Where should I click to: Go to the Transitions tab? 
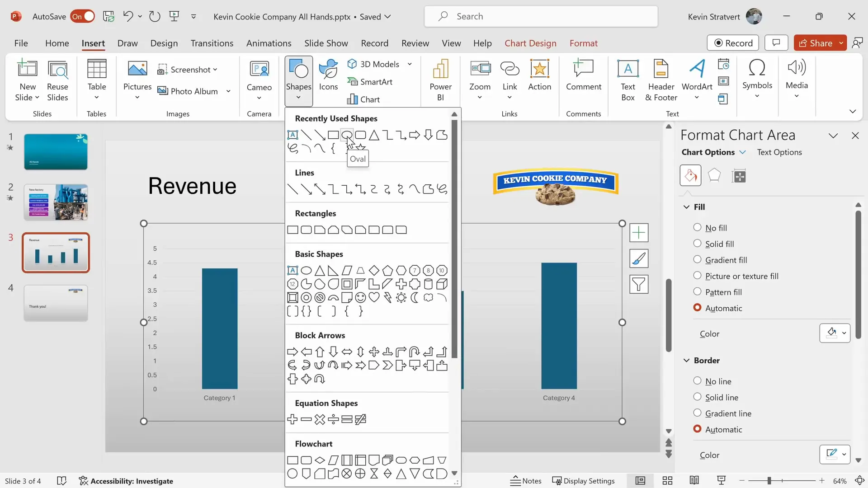[212, 43]
